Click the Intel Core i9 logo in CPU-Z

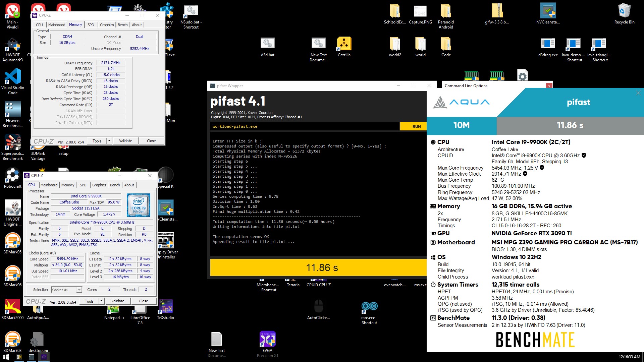point(139,205)
